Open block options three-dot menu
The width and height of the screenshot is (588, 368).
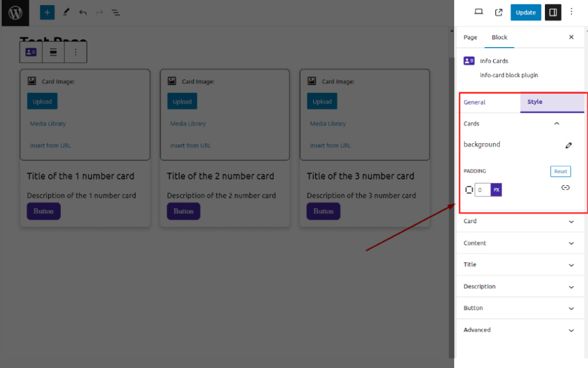[75, 52]
